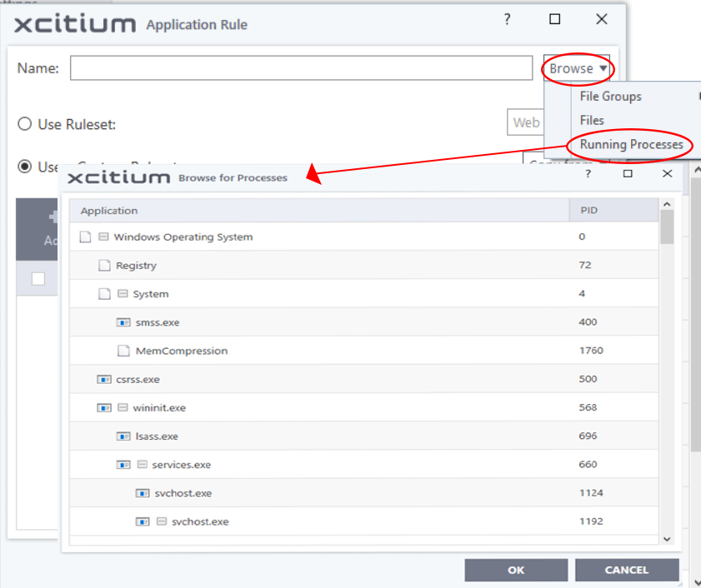Sort by the Application column header
Viewport: 701px width, 588px height.
click(319, 211)
